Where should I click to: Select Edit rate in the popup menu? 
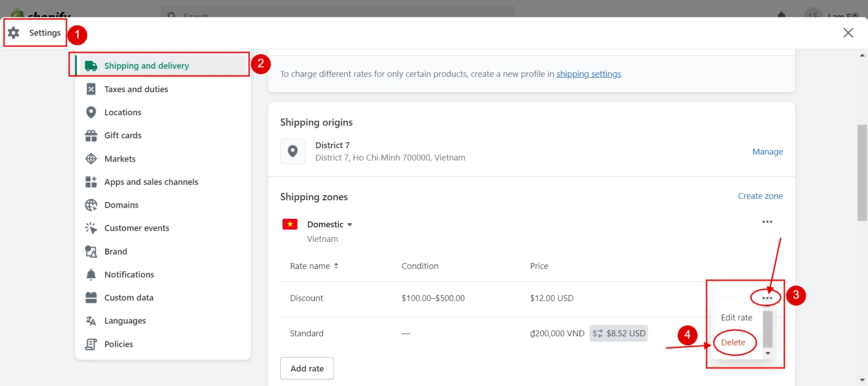click(x=736, y=318)
